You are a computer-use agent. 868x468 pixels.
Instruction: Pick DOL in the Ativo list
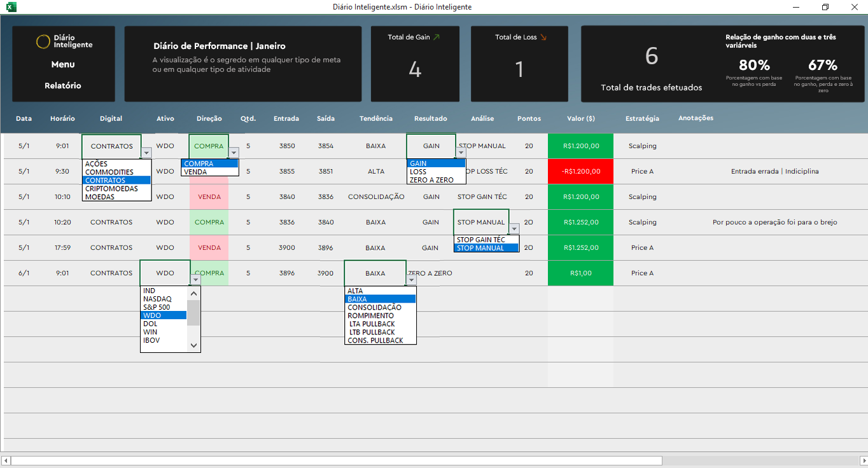[164, 324]
